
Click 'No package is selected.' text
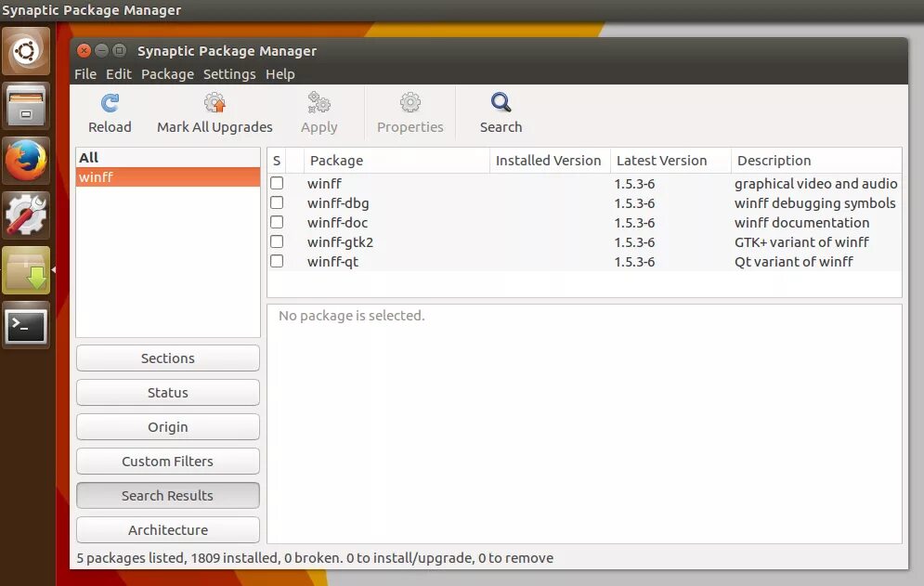coord(351,316)
